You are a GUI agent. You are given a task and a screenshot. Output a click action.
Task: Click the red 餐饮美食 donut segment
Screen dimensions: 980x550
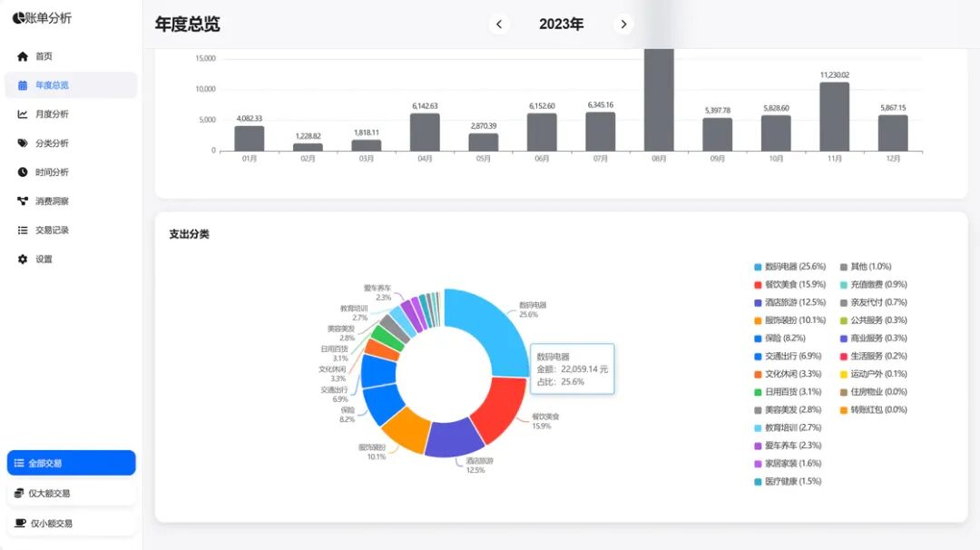tap(501, 409)
